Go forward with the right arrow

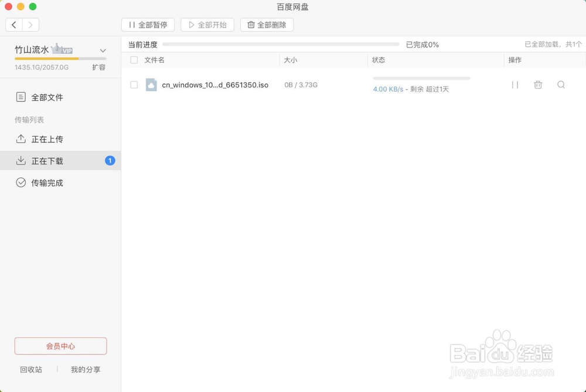[x=30, y=25]
